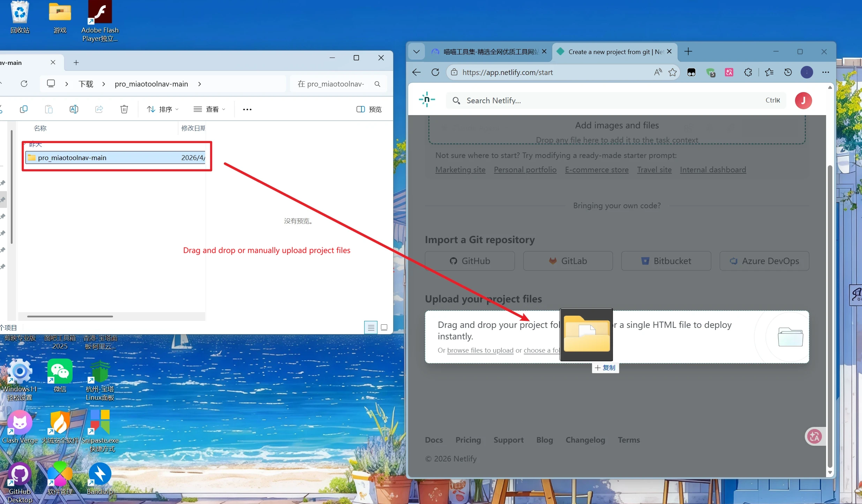Viewport: 862px width, 504px height.
Task: Open Bandizip desktop shortcut
Action: point(100,479)
